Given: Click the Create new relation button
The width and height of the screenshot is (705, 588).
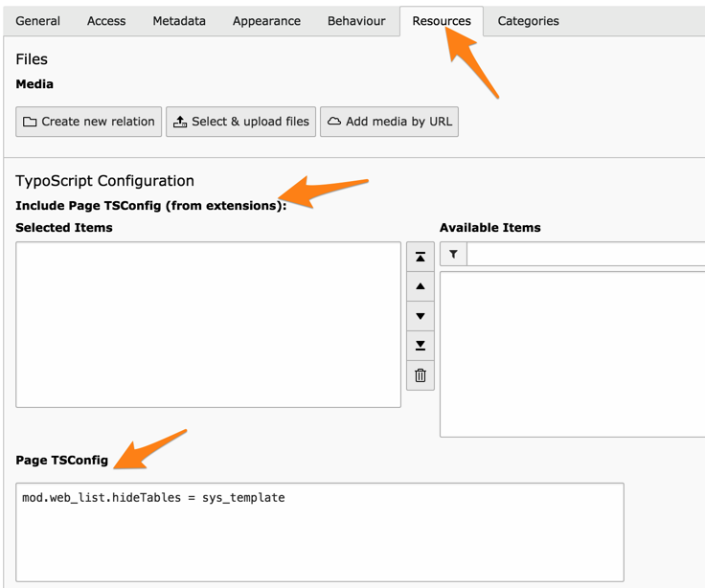Looking at the screenshot, I should [89, 122].
